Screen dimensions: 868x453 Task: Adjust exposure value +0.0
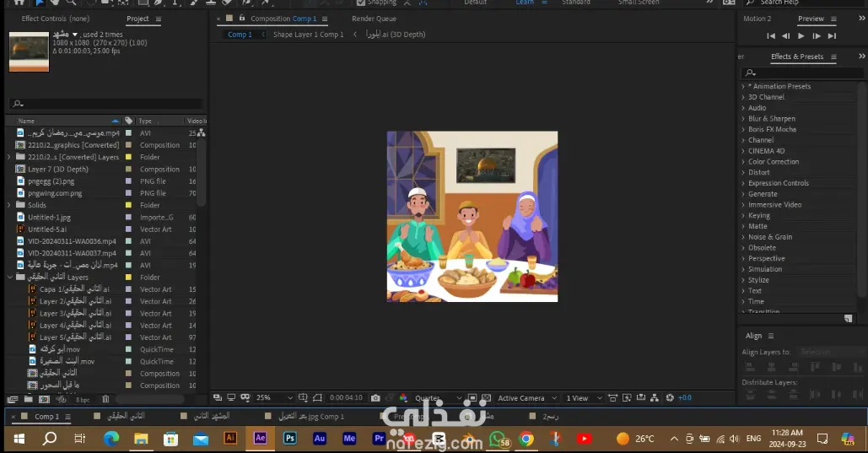pyautogui.click(x=685, y=397)
